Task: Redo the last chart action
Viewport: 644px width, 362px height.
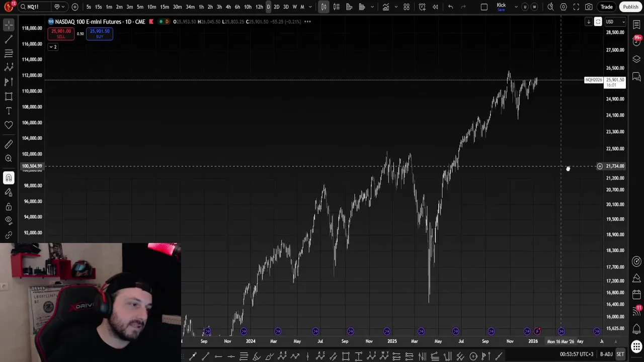Action: click(463, 7)
